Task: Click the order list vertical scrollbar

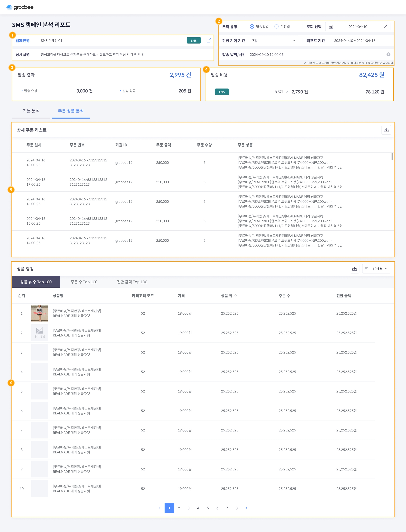Action: (x=392, y=156)
